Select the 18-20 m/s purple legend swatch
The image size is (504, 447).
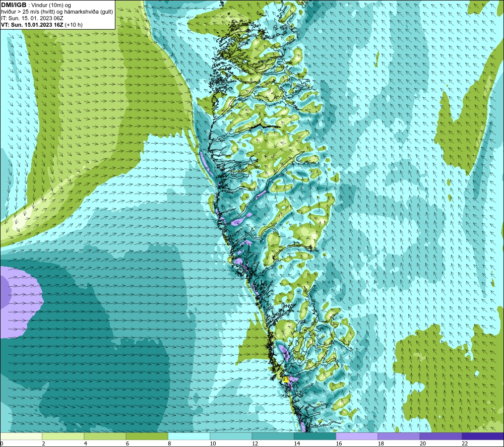pos(399,436)
